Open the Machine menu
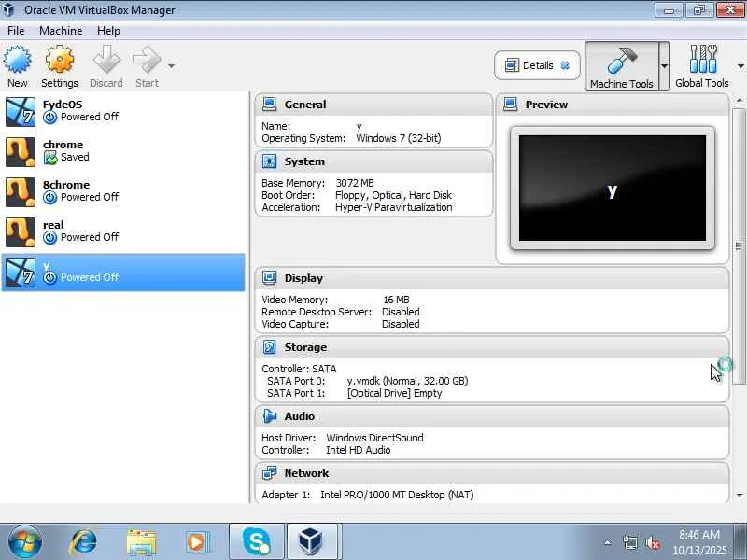 click(61, 31)
